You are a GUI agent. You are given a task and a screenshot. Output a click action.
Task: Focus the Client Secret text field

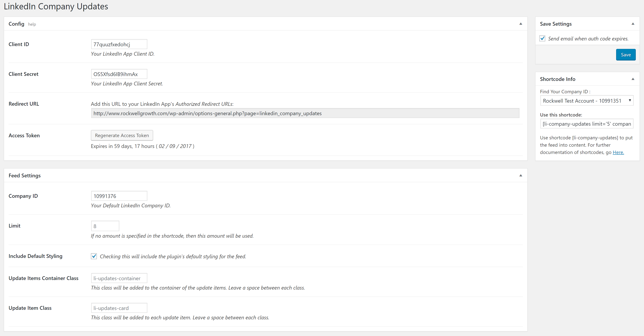click(119, 74)
